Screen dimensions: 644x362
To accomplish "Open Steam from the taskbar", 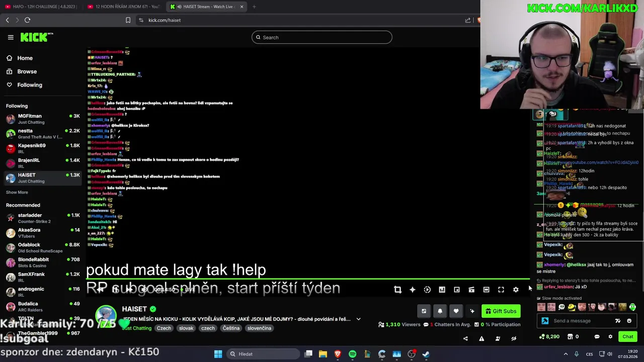I will 426,354.
